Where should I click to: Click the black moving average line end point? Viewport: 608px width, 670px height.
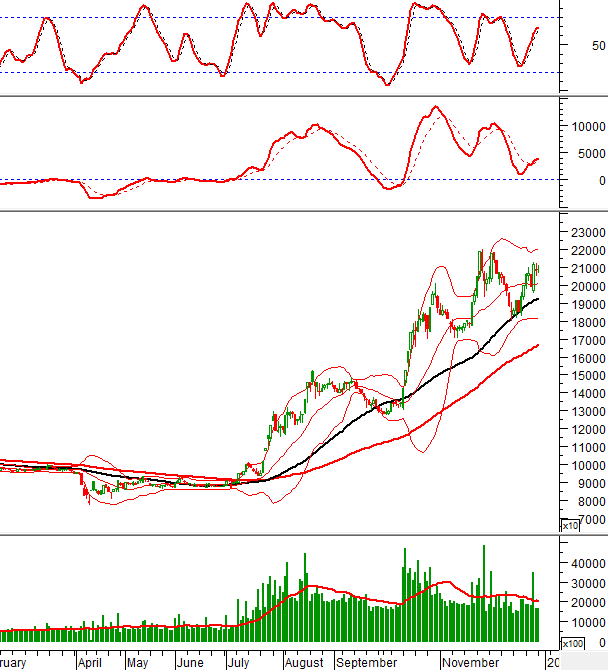pyautogui.click(x=540, y=298)
